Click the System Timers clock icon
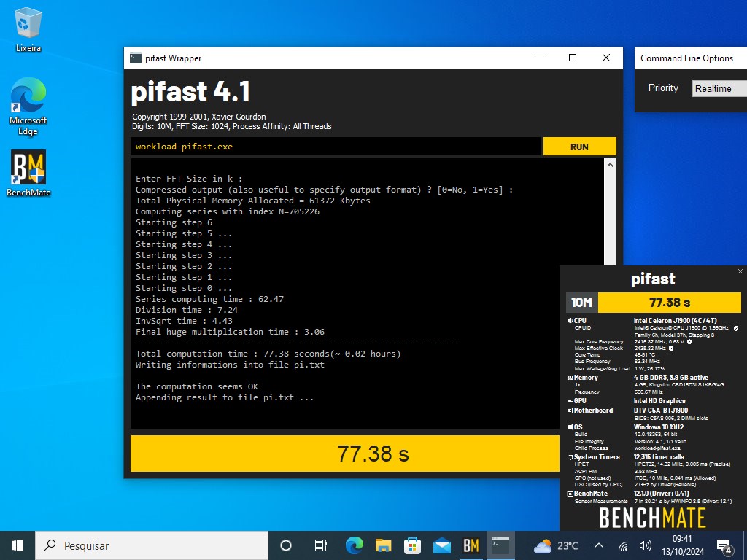Screen dimensions: 747x560 tap(570, 457)
